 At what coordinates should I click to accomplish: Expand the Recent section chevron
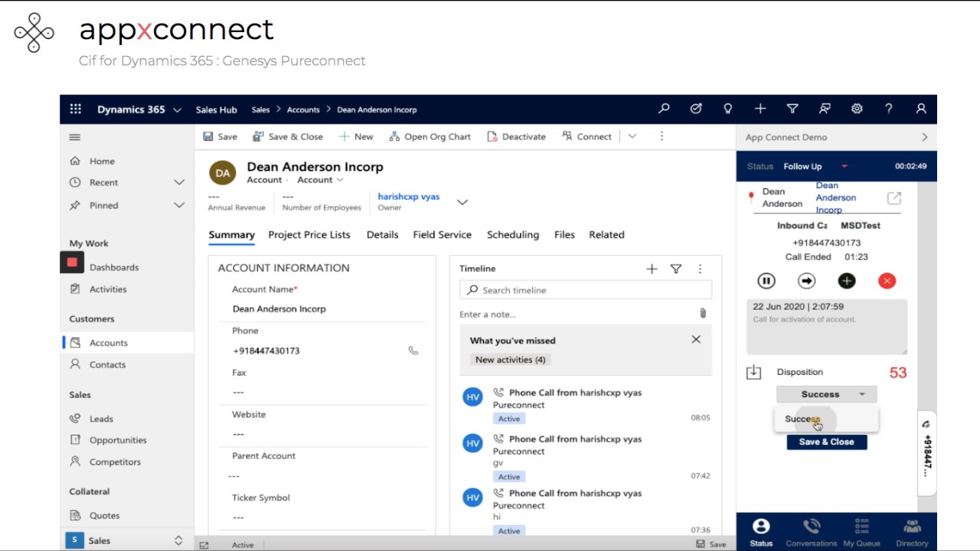[x=179, y=182]
